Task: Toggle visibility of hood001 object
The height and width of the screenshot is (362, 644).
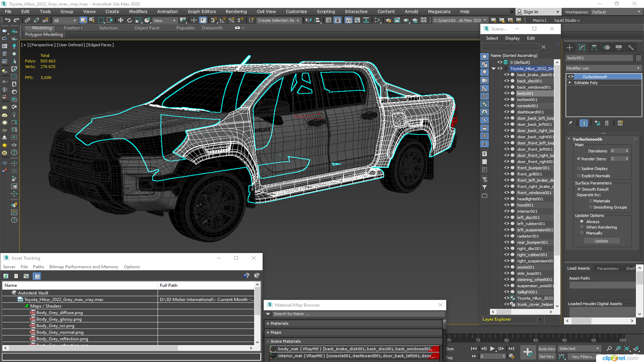Action: (x=506, y=205)
